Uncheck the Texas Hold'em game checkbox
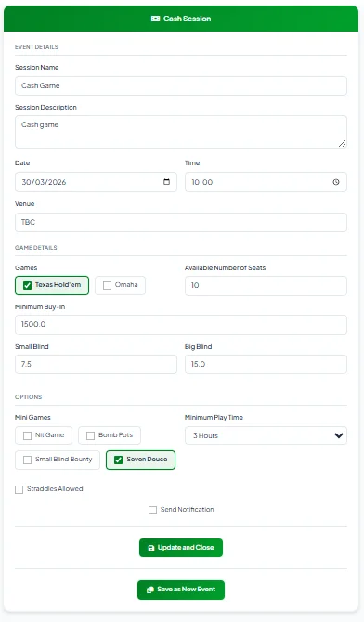This screenshot has width=364, height=622. (27, 285)
